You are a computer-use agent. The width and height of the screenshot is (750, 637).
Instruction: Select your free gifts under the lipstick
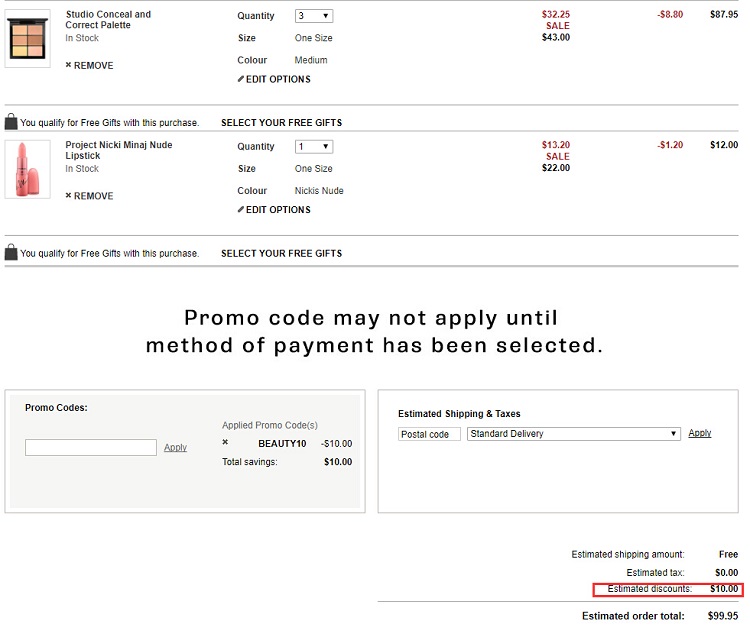click(x=281, y=254)
